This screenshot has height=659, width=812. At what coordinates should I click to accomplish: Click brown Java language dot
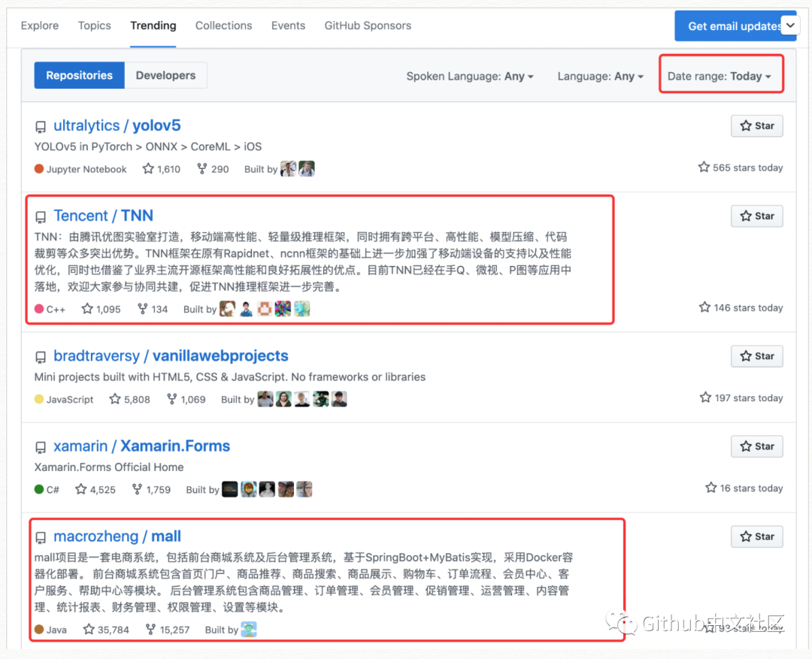pyautogui.click(x=39, y=630)
